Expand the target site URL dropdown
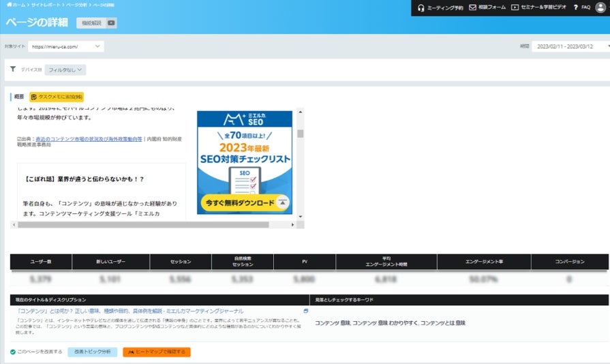Image resolution: width=610 pixels, height=364 pixels. point(65,46)
